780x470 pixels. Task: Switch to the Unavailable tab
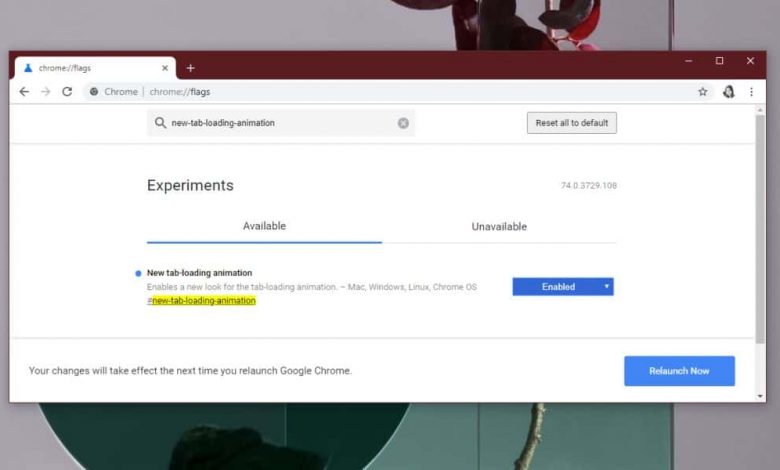pyautogui.click(x=499, y=227)
